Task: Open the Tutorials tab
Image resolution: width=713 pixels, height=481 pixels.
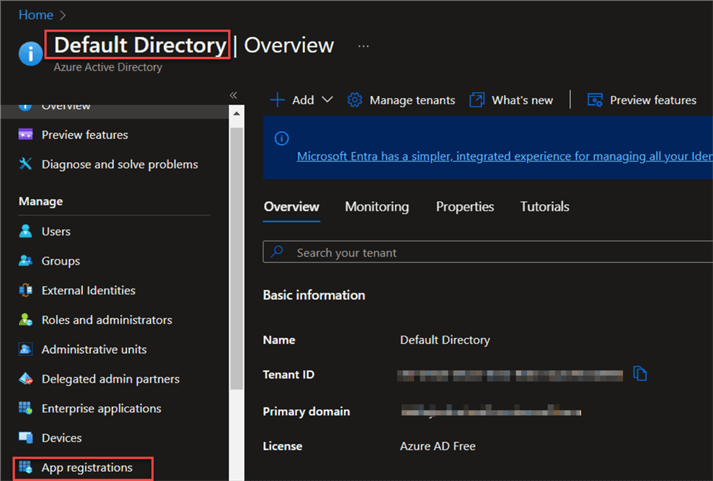Action: pyautogui.click(x=544, y=207)
